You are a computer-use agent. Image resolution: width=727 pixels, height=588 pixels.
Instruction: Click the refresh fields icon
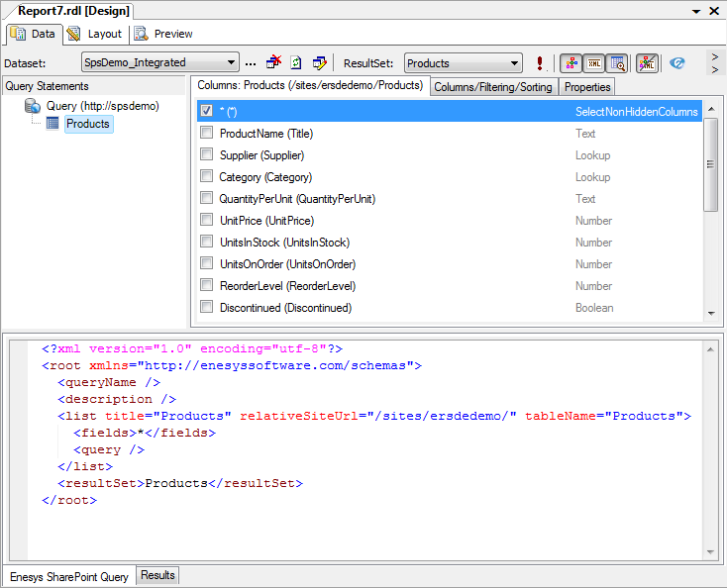coord(296,63)
